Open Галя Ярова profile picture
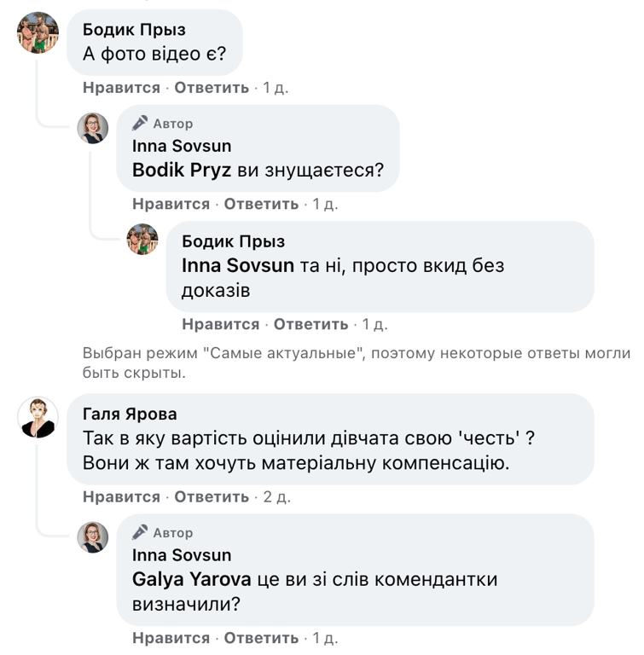644x655 pixels. tap(38, 417)
